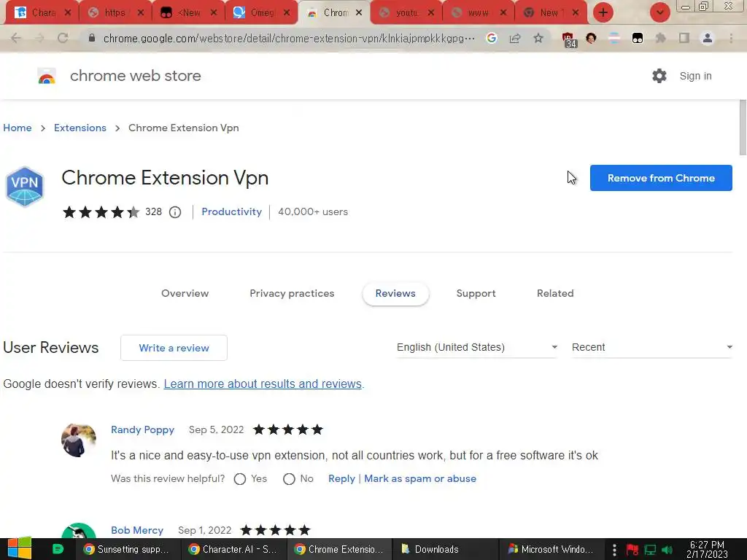This screenshot has width=747, height=560.
Task: Switch to the Chara browser tab
Action: pyautogui.click(x=41, y=13)
